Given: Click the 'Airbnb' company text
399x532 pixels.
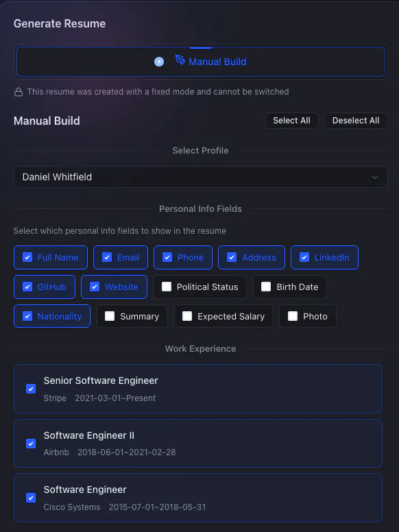Looking at the screenshot, I should click(x=56, y=452).
